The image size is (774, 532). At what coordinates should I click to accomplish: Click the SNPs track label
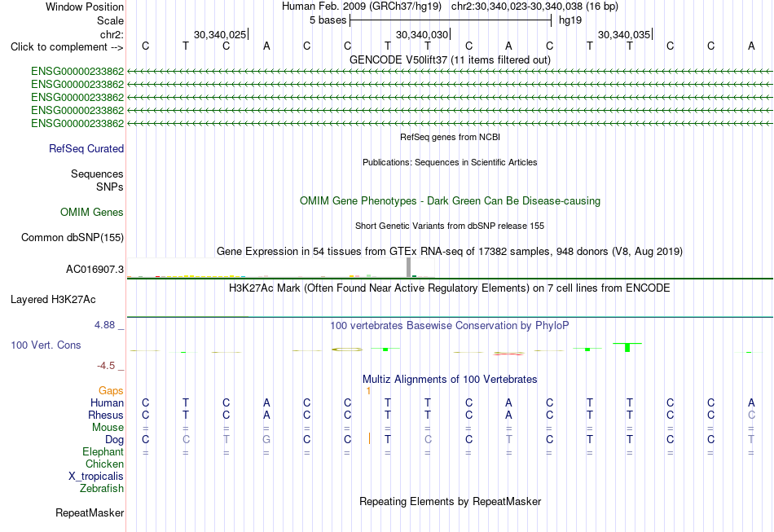[x=110, y=187]
